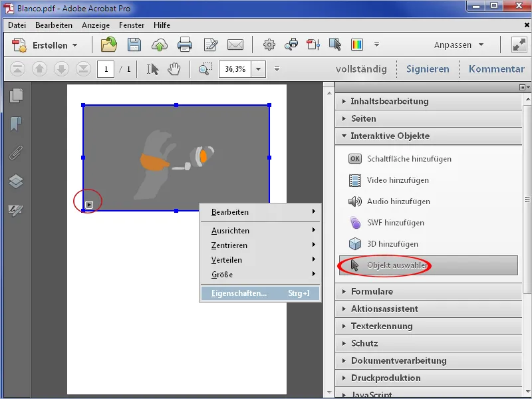
Task: Collapse the Interaktive Objekte section
Action: [x=428, y=136]
